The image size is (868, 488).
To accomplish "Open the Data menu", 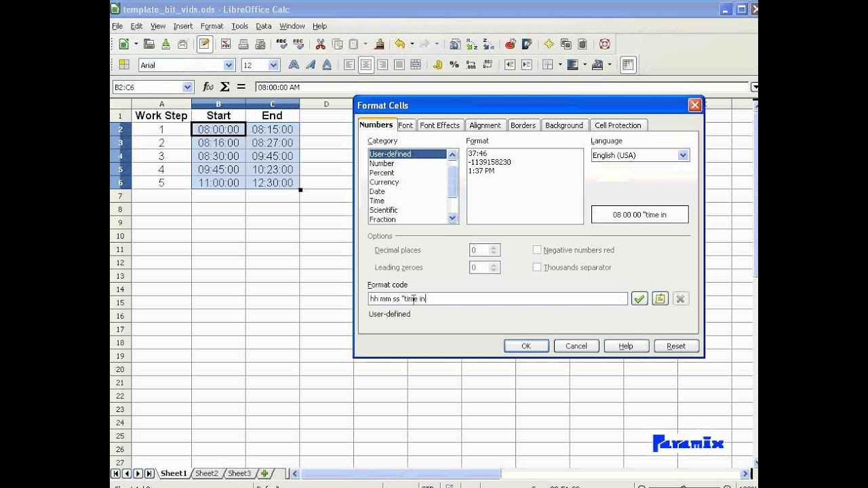I will (x=264, y=26).
